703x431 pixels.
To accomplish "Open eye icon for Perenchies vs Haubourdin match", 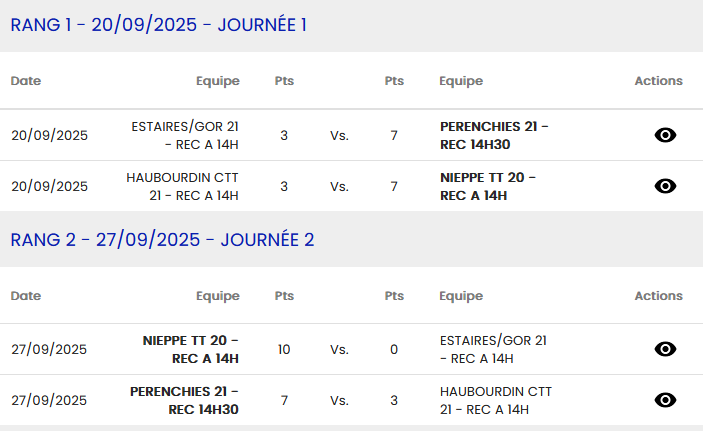I will tap(665, 400).
